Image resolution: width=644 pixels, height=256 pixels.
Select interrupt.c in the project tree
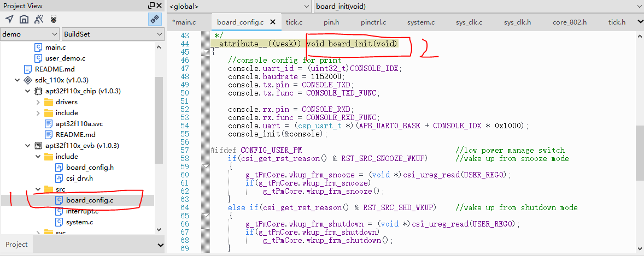point(82,211)
